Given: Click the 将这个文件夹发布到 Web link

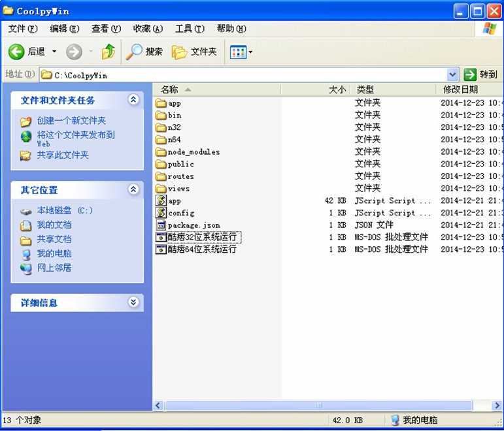Looking at the screenshot, I should (76, 138).
